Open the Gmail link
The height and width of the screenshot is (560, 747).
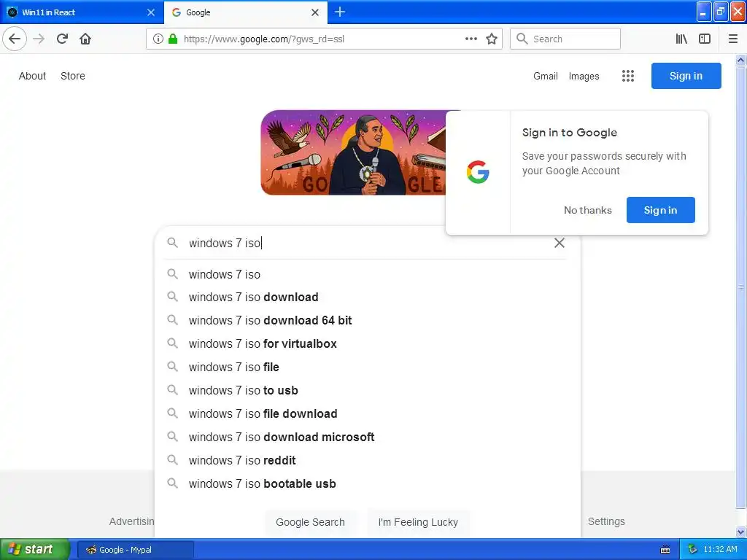pyautogui.click(x=545, y=76)
